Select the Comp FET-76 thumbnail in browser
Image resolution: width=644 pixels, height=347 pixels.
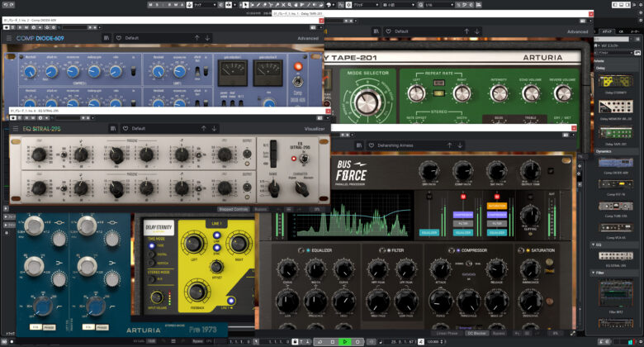tap(617, 183)
